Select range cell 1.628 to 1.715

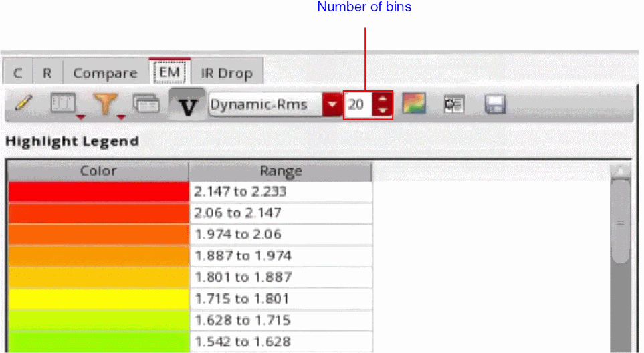(281, 320)
